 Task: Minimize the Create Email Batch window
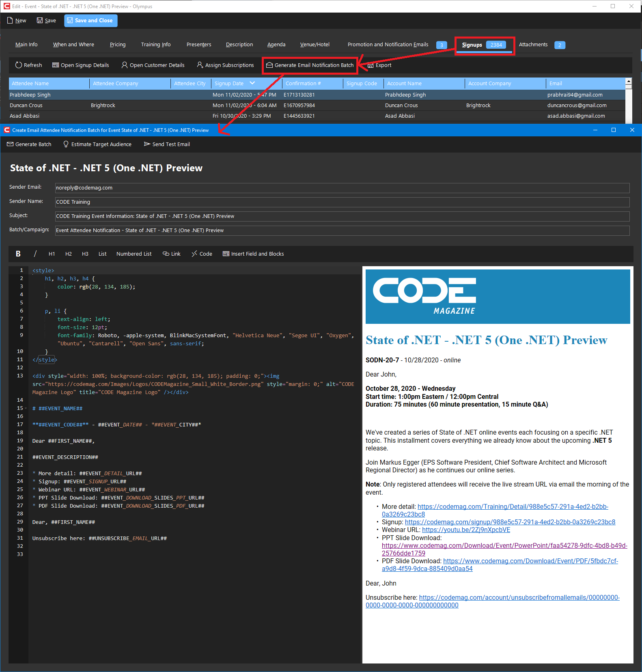[595, 130]
